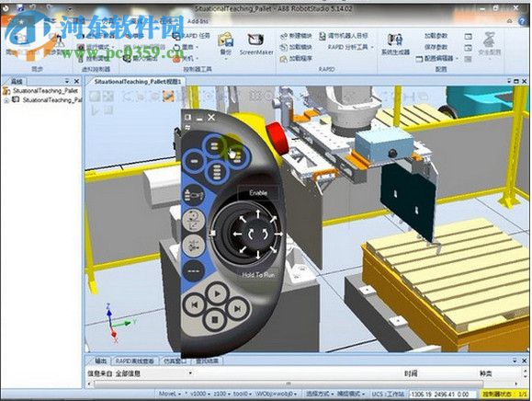The height and width of the screenshot is (401, 532).
Task: Launch the 系统生成器 System Builder
Action: (x=395, y=44)
